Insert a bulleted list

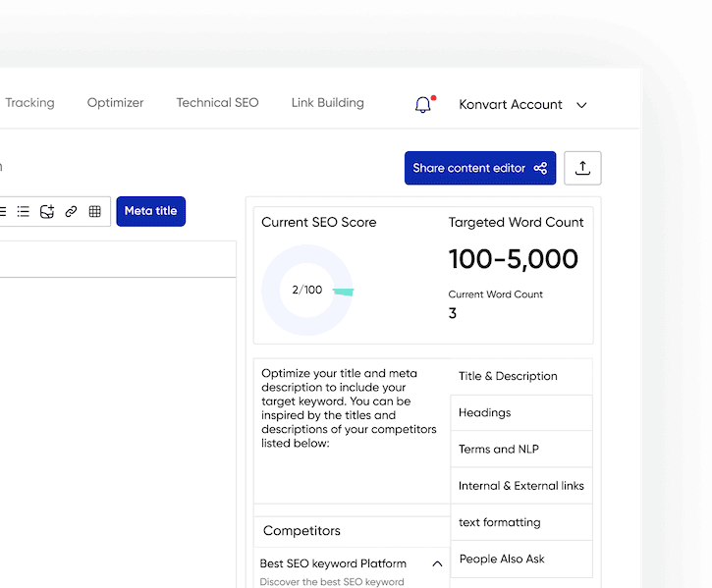pyautogui.click(x=24, y=212)
